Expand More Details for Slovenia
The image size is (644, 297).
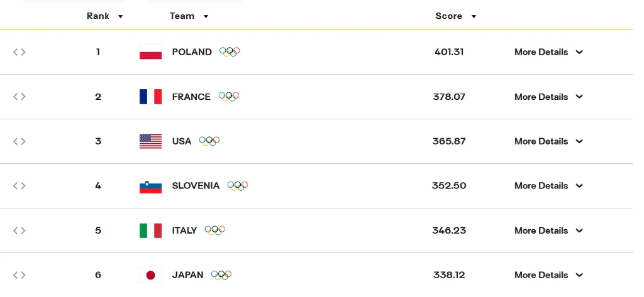pos(548,186)
